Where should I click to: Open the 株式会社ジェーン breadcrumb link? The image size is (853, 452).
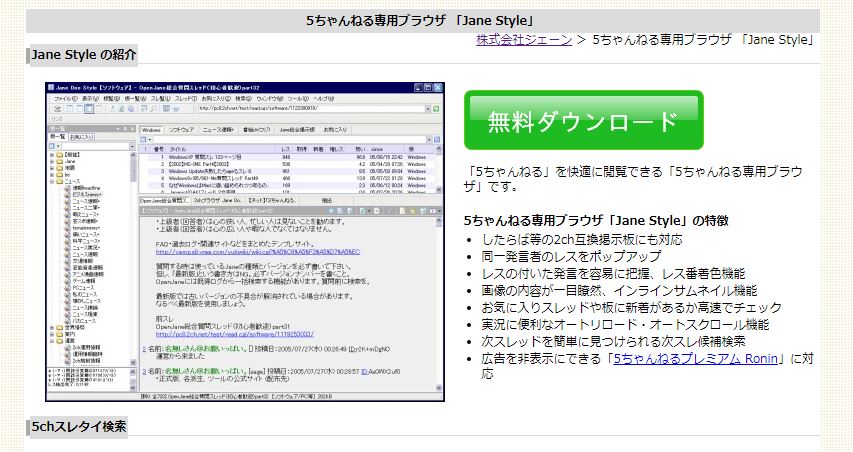tap(524, 40)
